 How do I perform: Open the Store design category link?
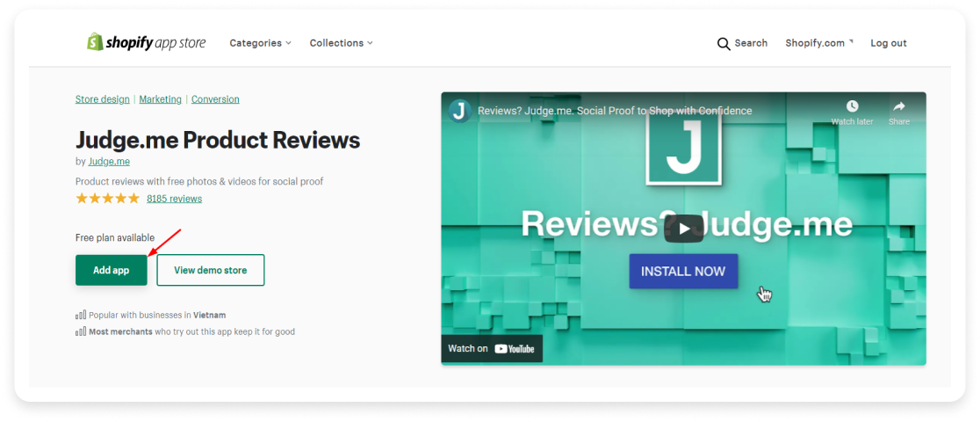coord(103,99)
